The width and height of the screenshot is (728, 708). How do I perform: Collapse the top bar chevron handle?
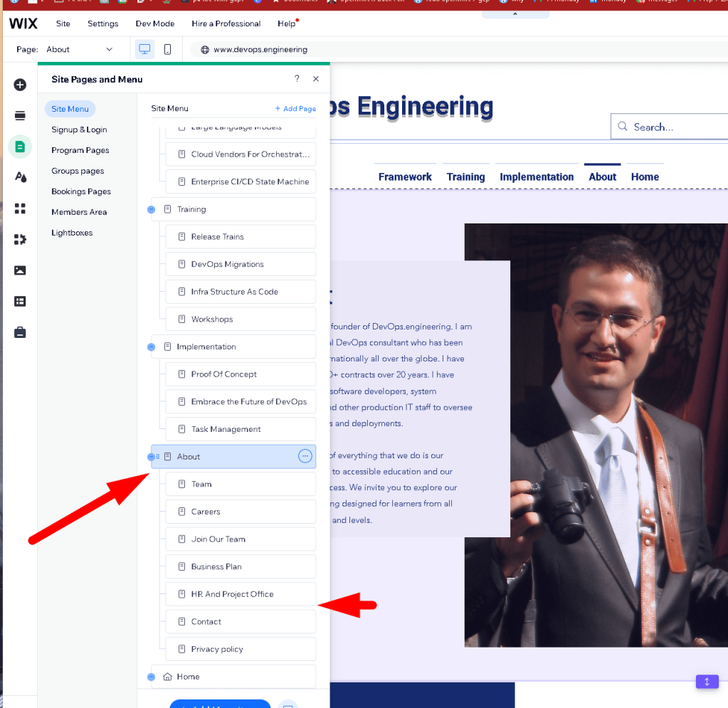(x=515, y=14)
